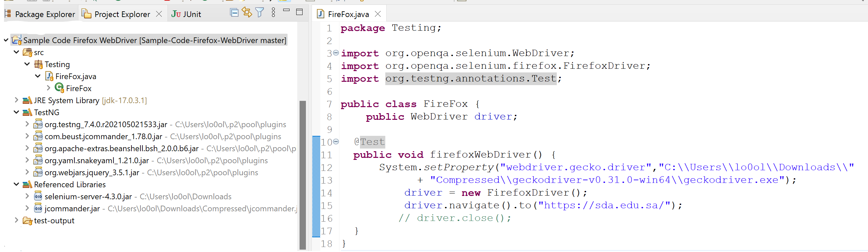
Task: Fold the import block at line 3
Action: coord(336,53)
